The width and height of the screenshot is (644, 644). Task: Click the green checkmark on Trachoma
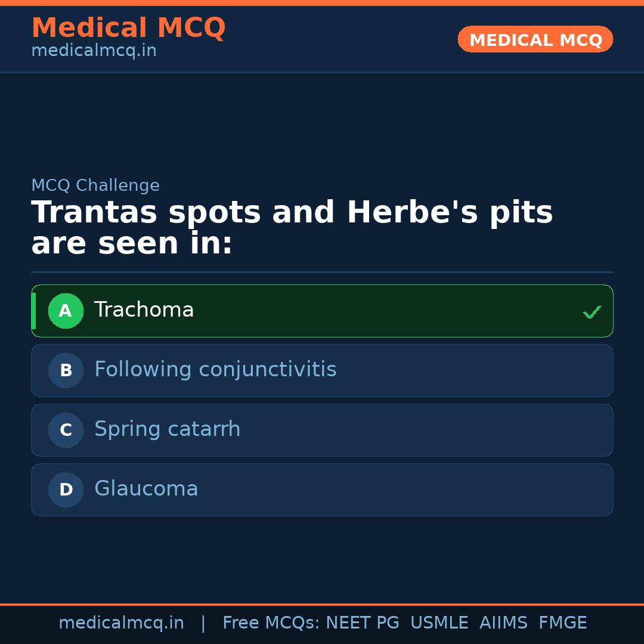click(x=592, y=312)
